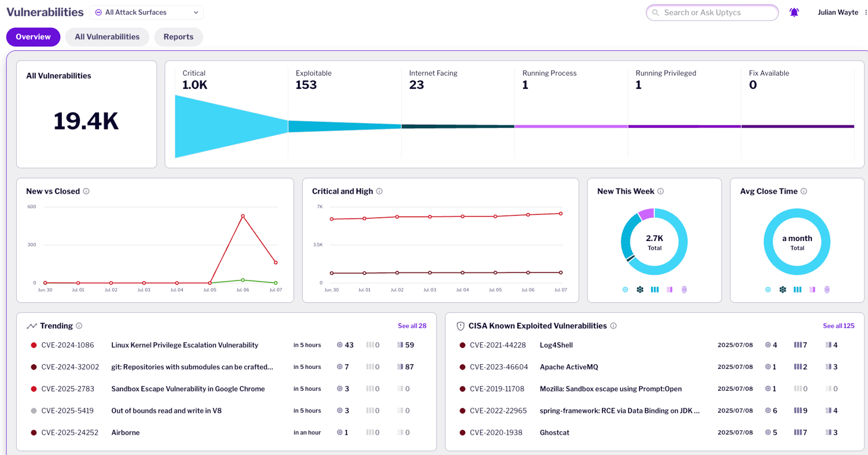
Task: Focus the Search or Ask Uptycs field
Action: click(712, 12)
